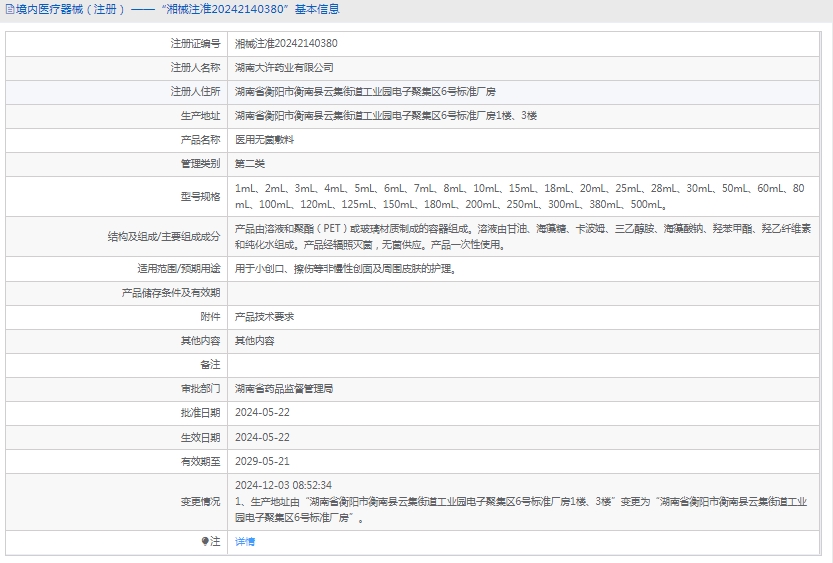This screenshot has width=833, height=563.
Task: Click the approval department 湖南省药品监督管理局
Action: (x=284, y=389)
